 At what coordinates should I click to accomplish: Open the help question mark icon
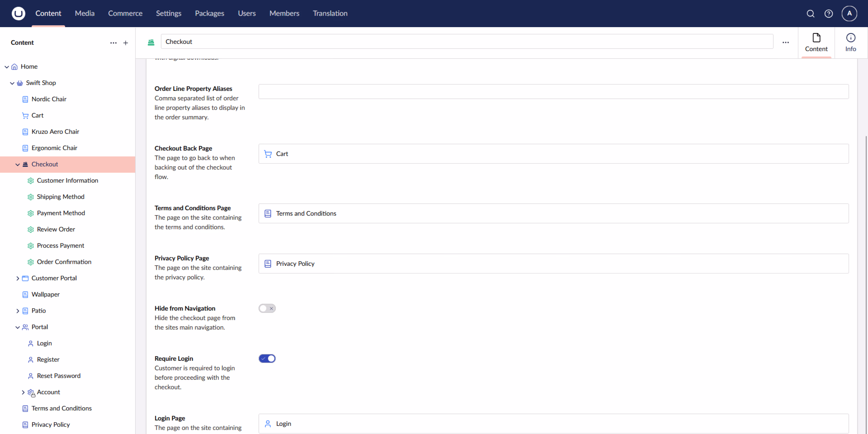point(829,13)
